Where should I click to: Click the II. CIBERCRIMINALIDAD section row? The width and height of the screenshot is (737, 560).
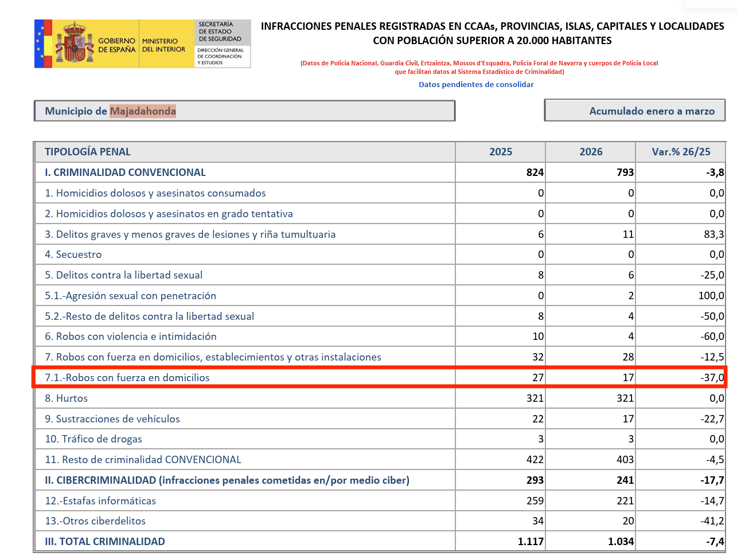tap(380, 480)
